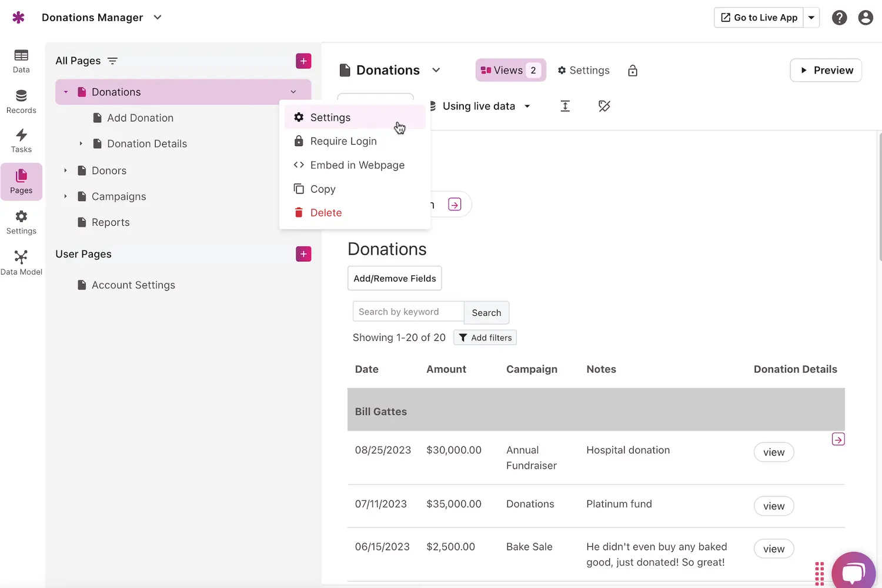Viewport: 882px width, 588px height.
Task: Select Require Login from context menu
Action: click(x=343, y=141)
